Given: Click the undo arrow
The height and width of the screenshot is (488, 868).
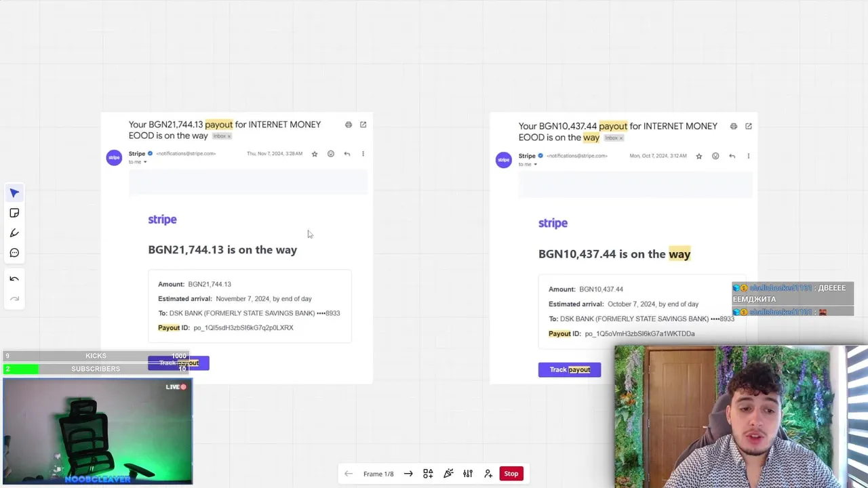Looking at the screenshot, I should (14, 279).
